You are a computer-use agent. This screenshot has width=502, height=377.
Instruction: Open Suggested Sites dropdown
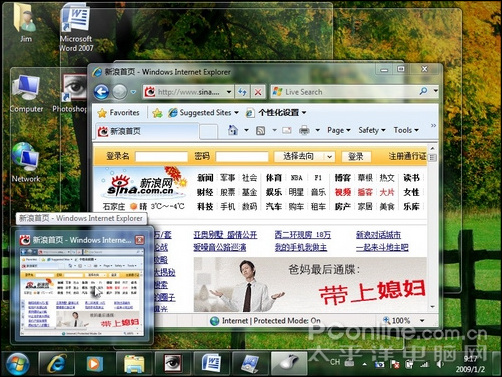pos(203,113)
